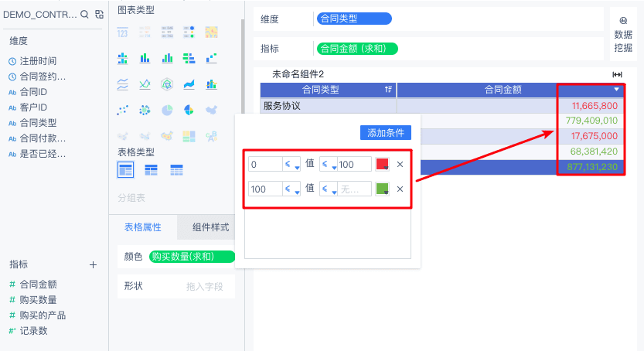
Task: Remove the condition row starting at 100
Action: (400, 189)
